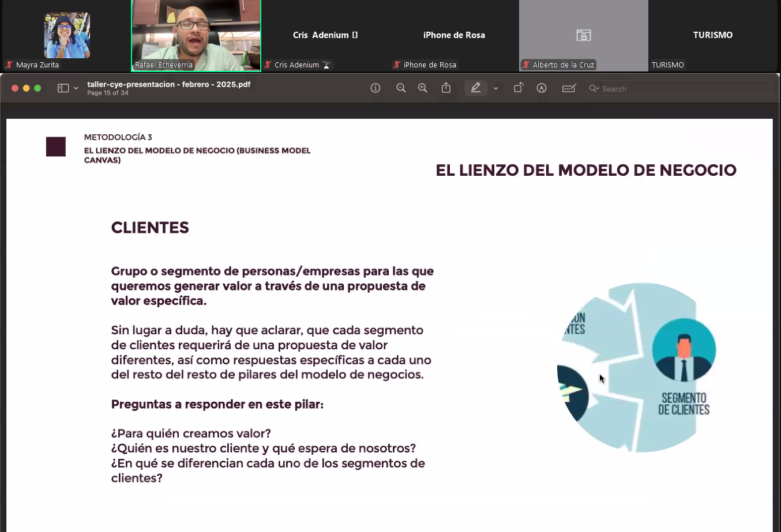Screen dimensions: 781x532
Task: Expand the sidebar view options chevron
Action: [76, 89]
